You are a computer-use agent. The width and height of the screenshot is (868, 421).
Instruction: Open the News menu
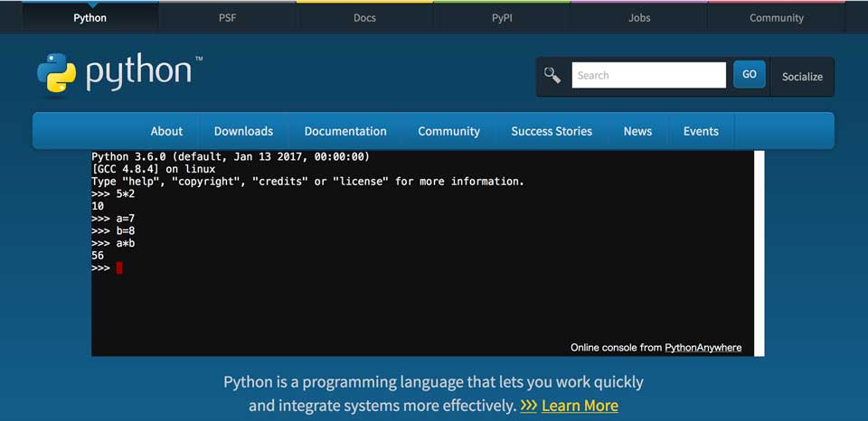coord(637,131)
